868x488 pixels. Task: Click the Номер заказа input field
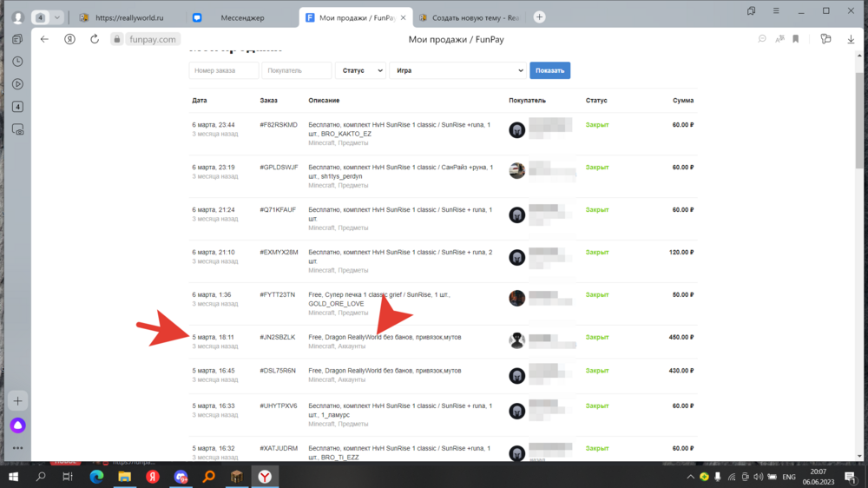224,70
